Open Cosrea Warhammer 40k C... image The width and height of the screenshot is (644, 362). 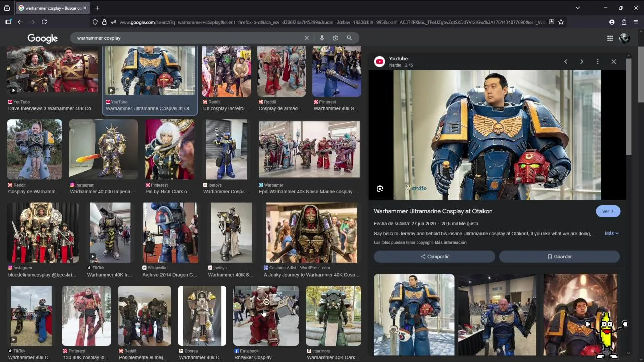pos(202,316)
